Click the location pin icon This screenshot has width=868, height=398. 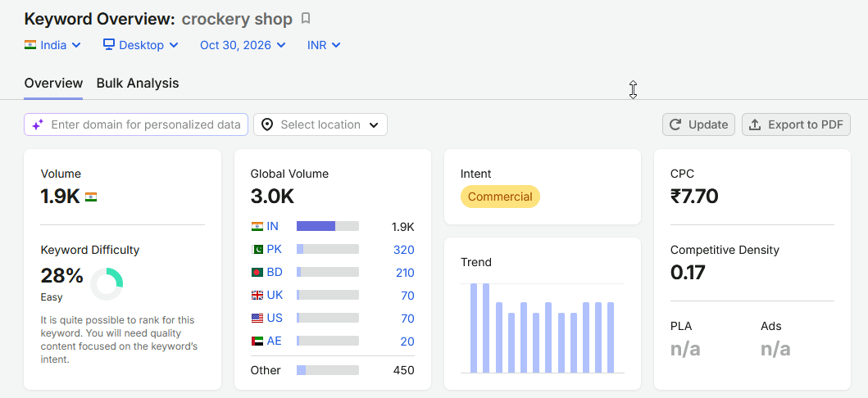pyautogui.click(x=267, y=125)
